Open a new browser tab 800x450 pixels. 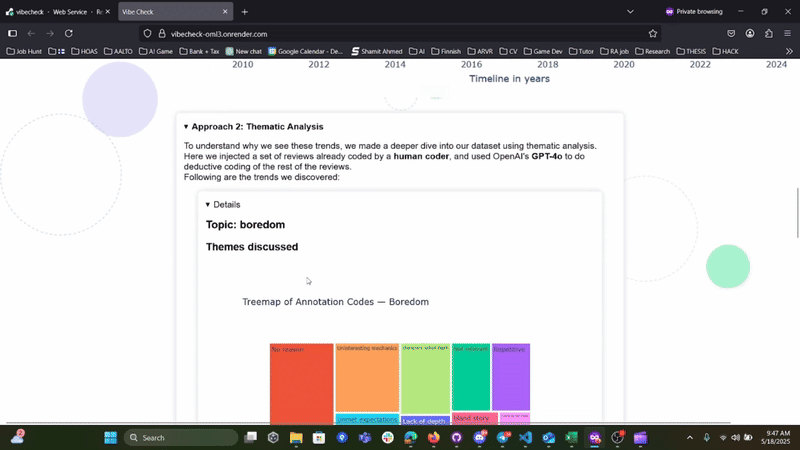(245, 11)
